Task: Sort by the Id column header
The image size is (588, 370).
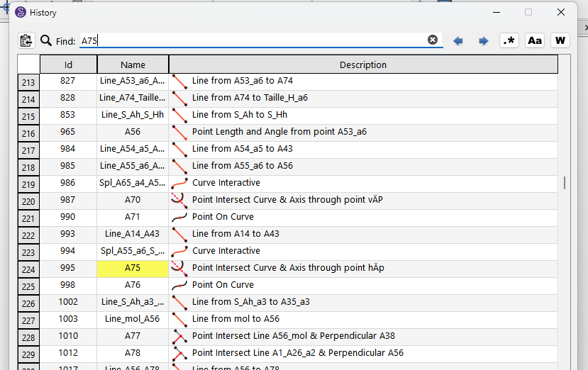Action: pyautogui.click(x=68, y=65)
